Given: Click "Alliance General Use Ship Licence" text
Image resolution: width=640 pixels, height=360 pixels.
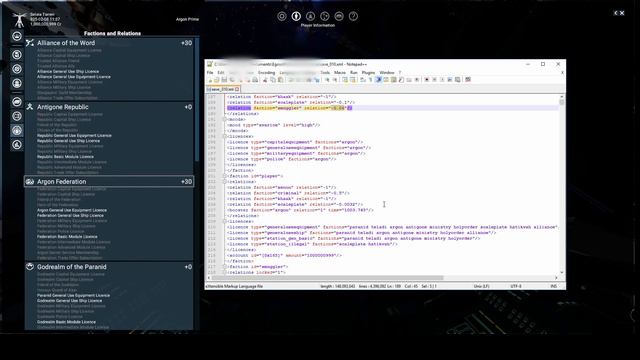Looking at the screenshot, I should pyautogui.click(x=68, y=71).
